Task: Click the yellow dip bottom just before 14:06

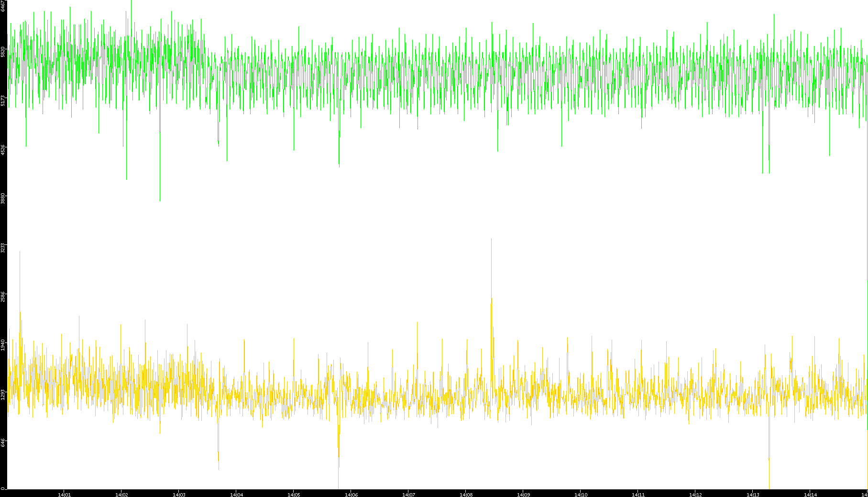Action: [339, 487]
